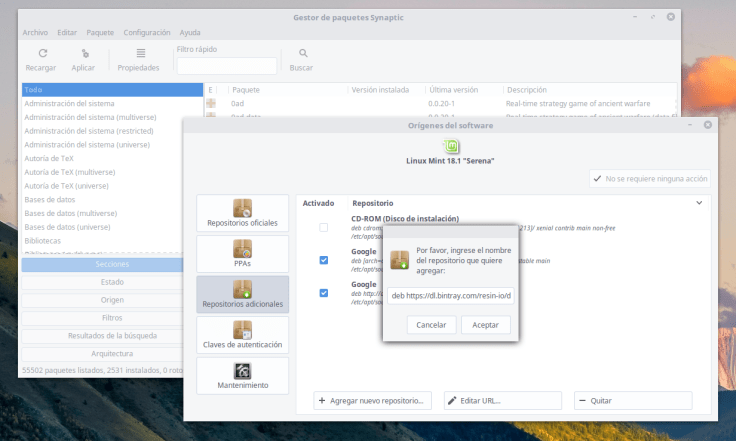
Task: Click the Aplicar toolbar icon
Action: 84,54
